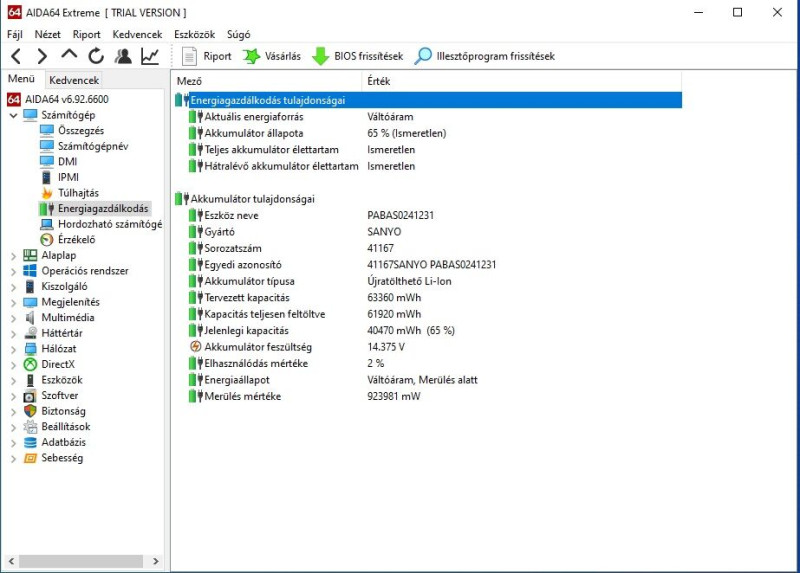Viewport: 800px width, 573px height.
Task: Expand the Operációs rendszer tree node
Action: click(x=13, y=271)
